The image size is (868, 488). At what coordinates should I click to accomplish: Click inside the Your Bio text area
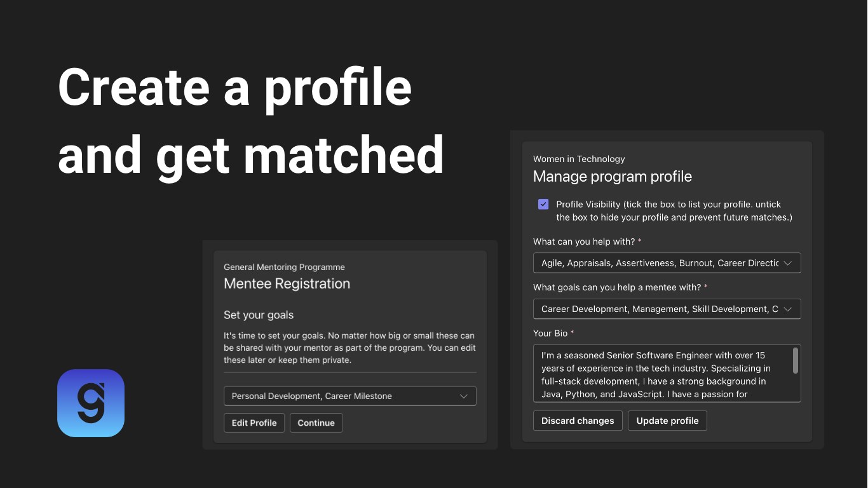661,374
